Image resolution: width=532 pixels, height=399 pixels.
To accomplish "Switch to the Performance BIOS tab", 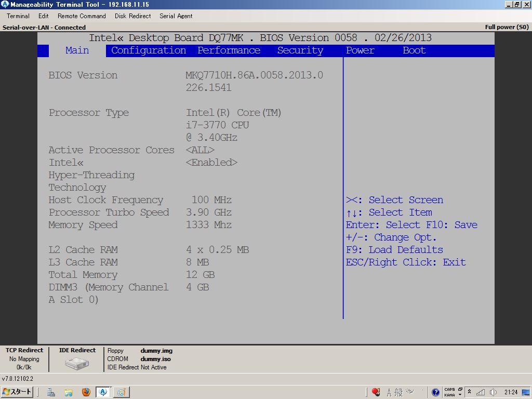I will click(x=229, y=50).
